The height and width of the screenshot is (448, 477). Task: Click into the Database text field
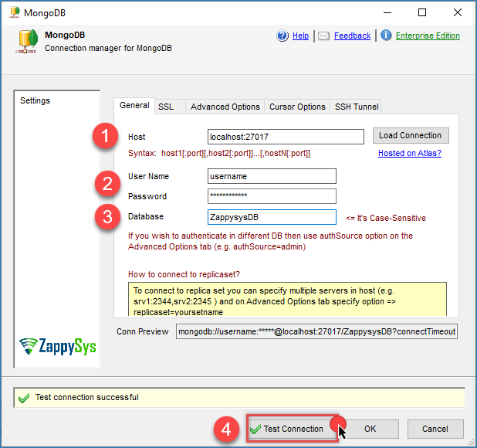(272, 217)
